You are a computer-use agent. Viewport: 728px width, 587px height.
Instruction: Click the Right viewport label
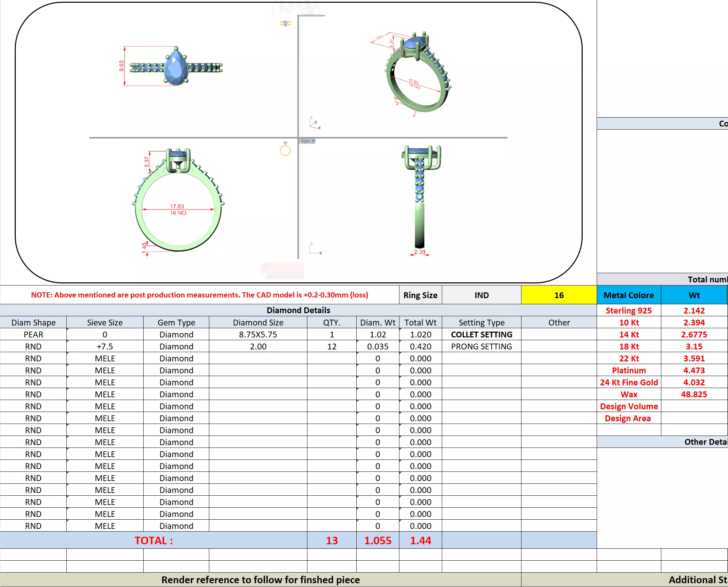305,141
